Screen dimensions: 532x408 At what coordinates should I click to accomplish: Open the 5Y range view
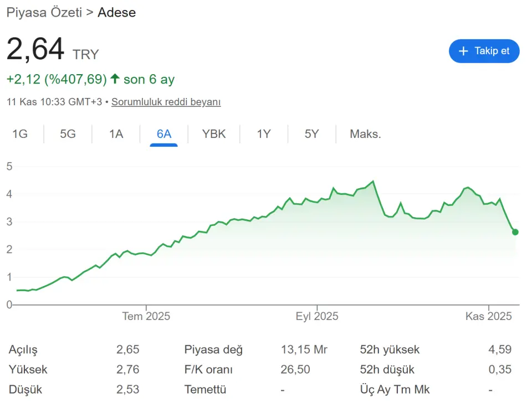coord(312,134)
